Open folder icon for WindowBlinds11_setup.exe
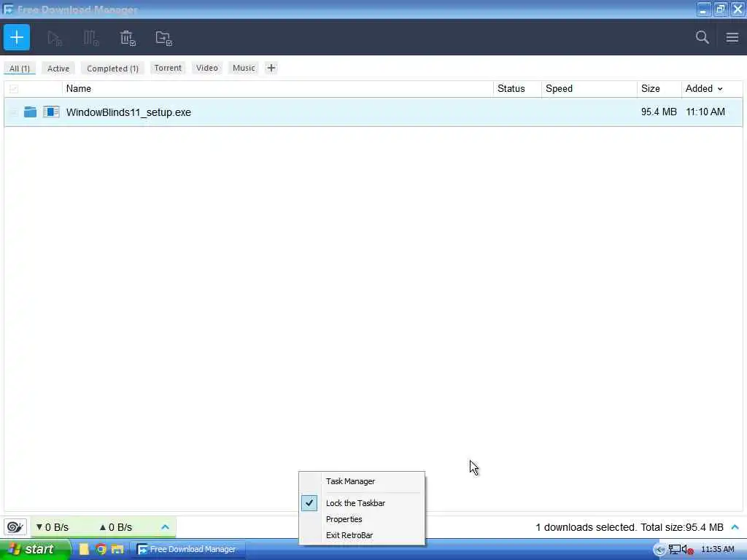Viewport: 747px width, 560px height. coord(30,112)
